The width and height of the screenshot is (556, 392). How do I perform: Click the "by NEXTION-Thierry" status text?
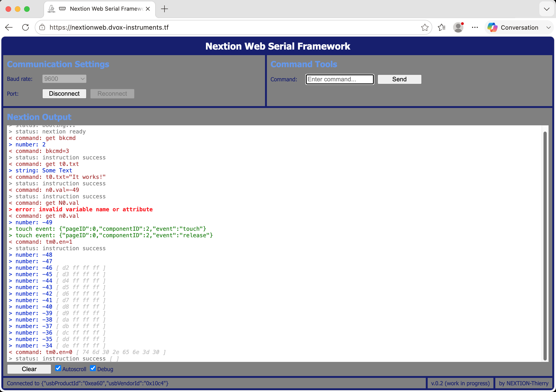coord(524,383)
